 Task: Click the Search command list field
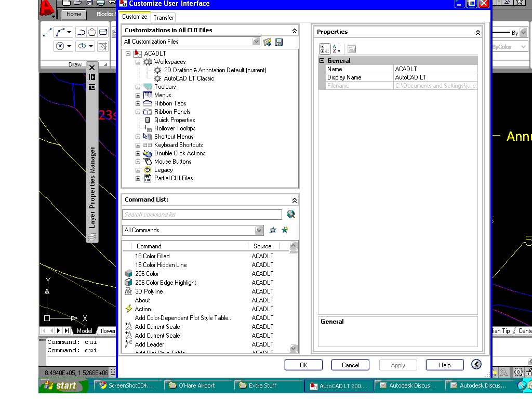202,215
